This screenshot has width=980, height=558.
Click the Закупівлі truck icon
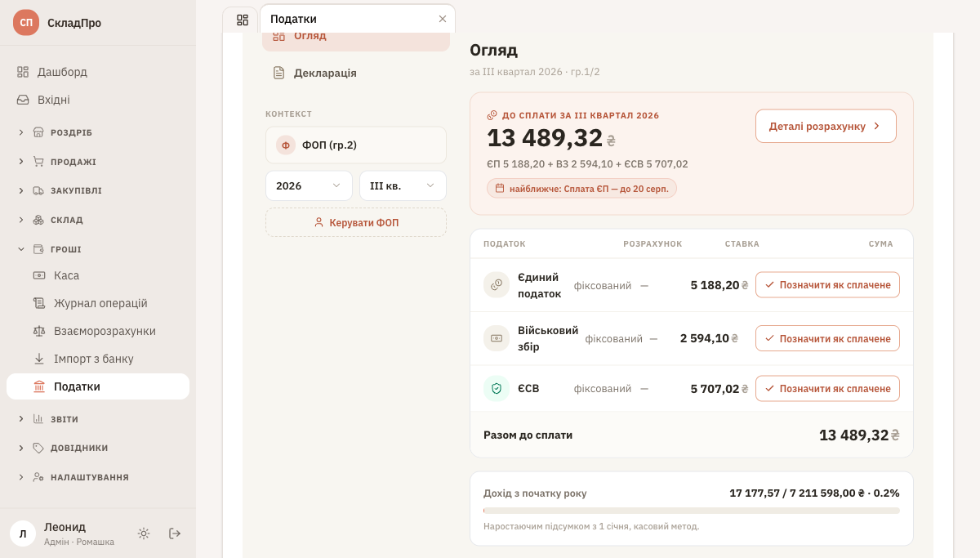coord(38,190)
